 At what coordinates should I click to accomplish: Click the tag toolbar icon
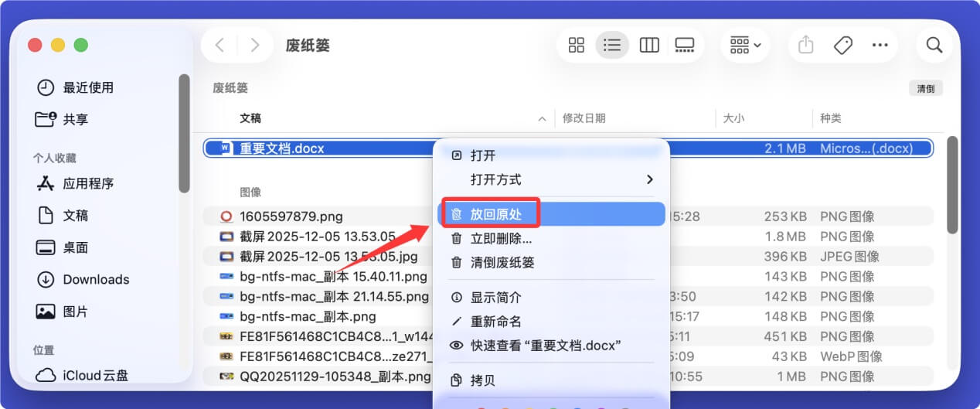[843, 45]
